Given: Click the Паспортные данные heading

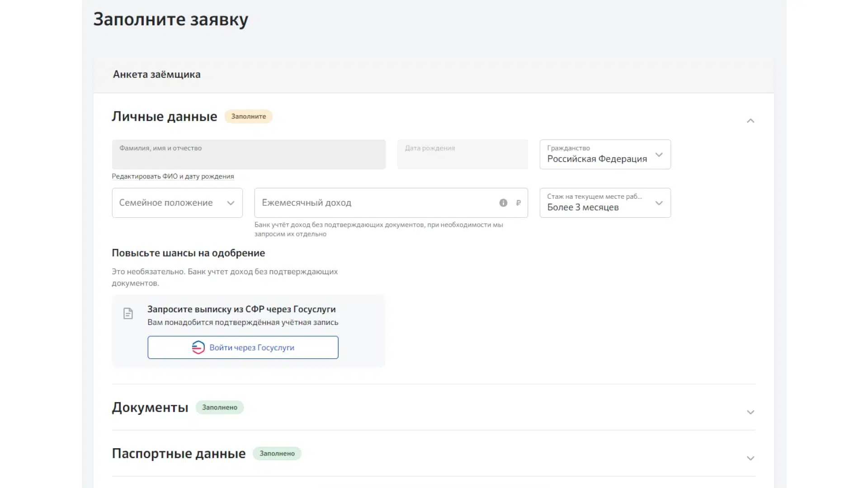Looking at the screenshot, I should point(179,454).
